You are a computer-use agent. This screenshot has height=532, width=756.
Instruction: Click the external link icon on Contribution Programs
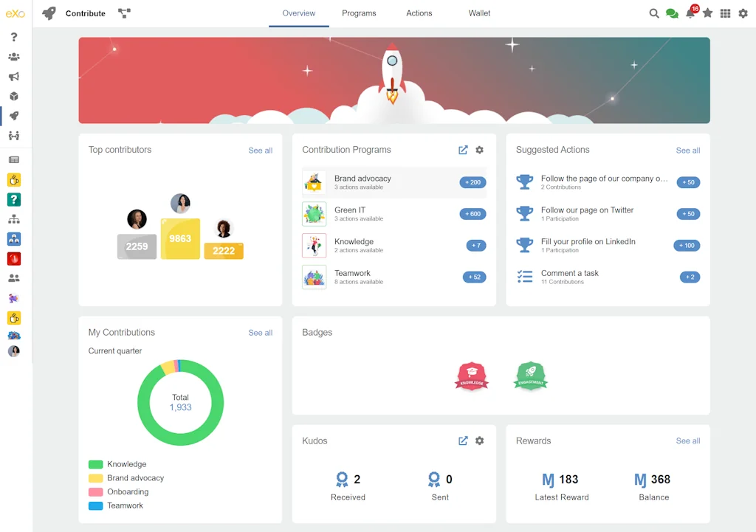point(463,150)
